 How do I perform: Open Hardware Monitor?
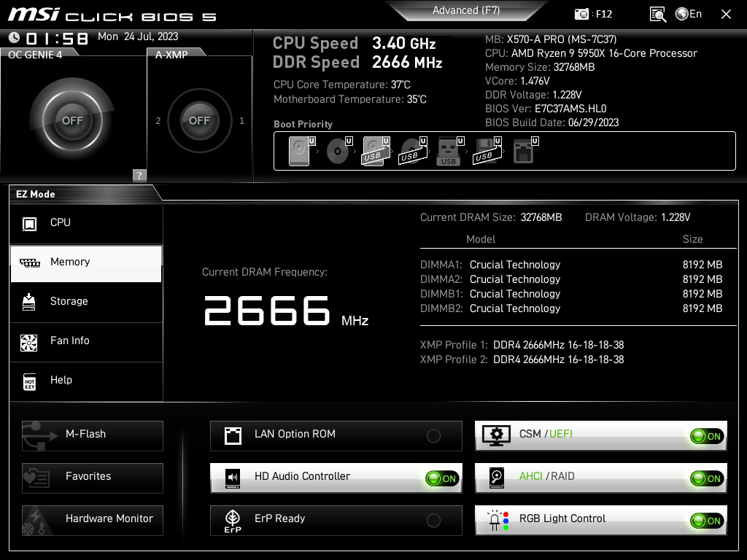click(93, 521)
